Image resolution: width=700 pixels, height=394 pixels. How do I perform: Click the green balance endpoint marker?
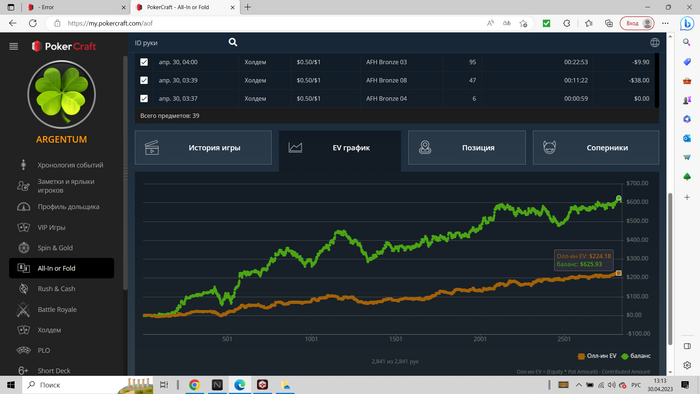[619, 198]
